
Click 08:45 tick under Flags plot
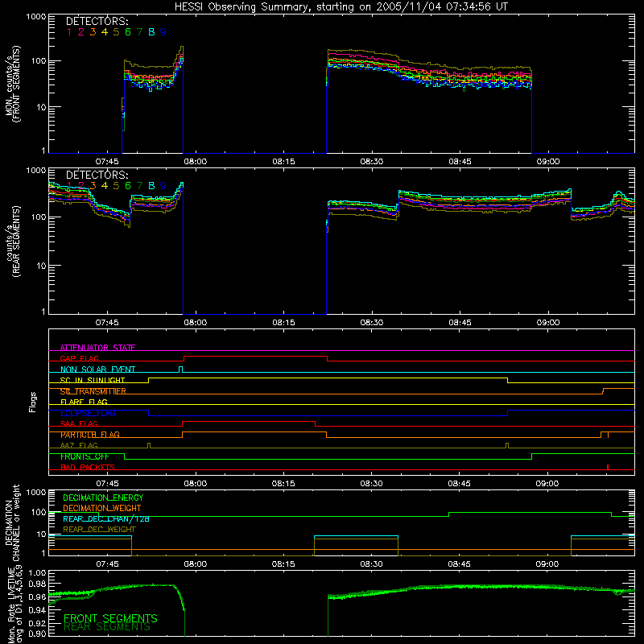[x=459, y=484]
